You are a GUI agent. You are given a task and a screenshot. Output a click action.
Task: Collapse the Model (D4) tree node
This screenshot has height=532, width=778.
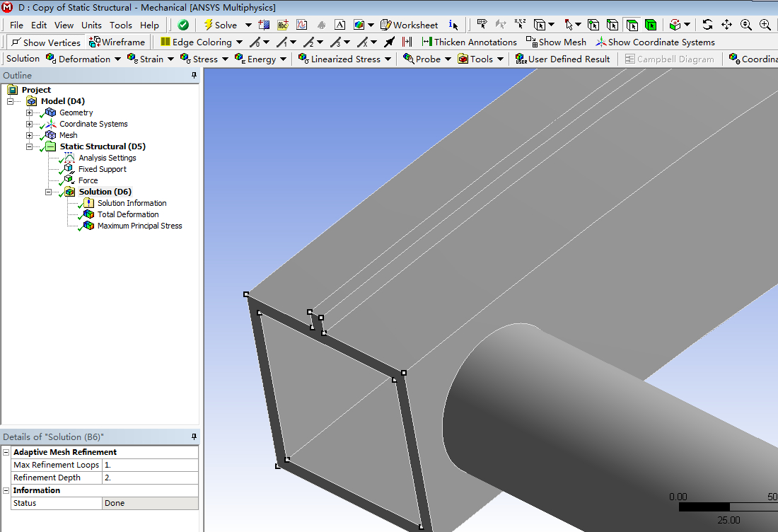click(11, 101)
